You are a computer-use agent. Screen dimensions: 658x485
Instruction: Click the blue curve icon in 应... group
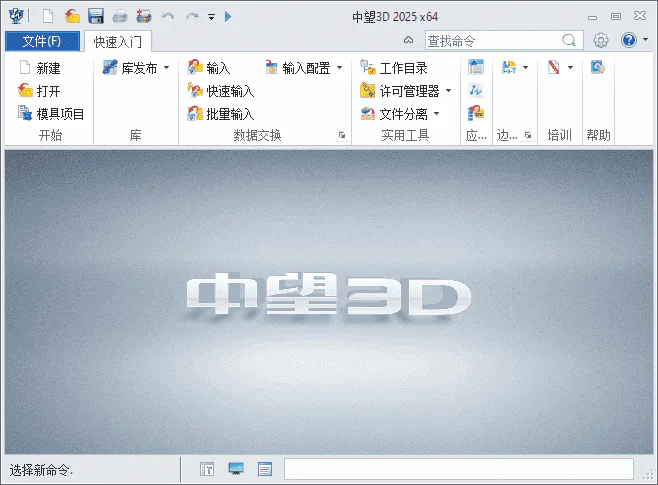point(476,90)
